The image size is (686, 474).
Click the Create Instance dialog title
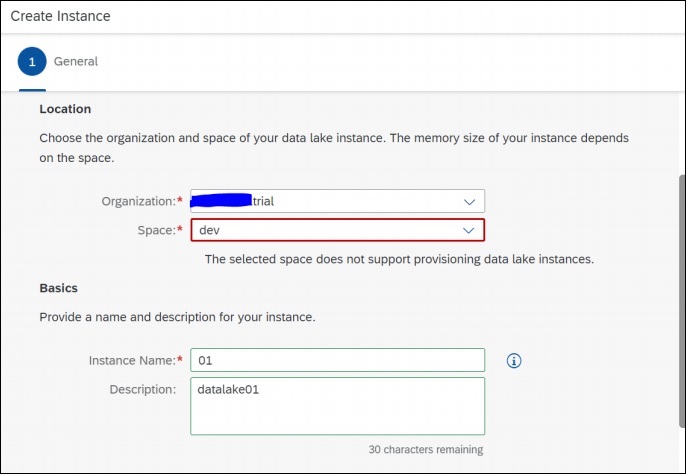(x=60, y=17)
